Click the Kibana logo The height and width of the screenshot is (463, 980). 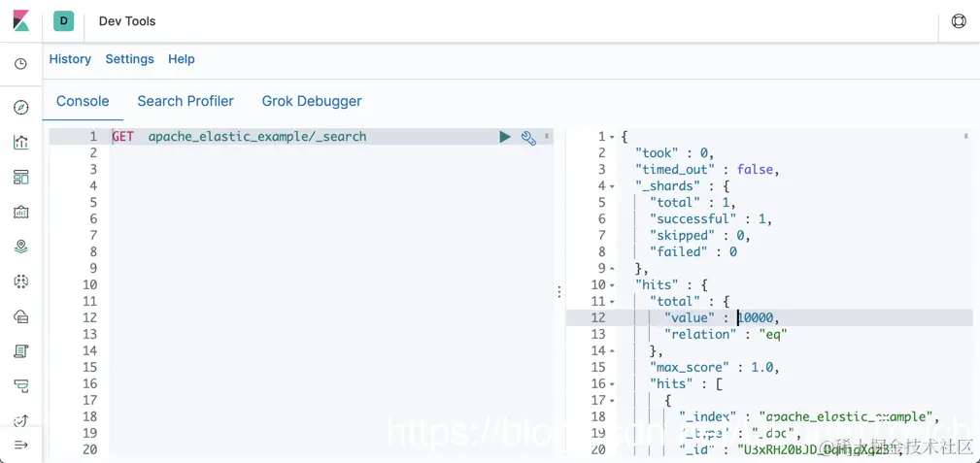pos(21,20)
